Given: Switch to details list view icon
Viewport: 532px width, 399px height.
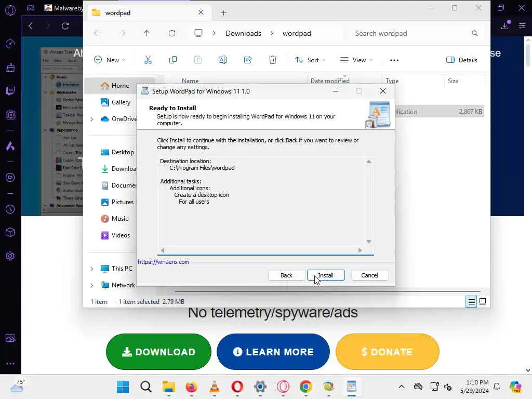Looking at the screenshot, I should point(471,301).
